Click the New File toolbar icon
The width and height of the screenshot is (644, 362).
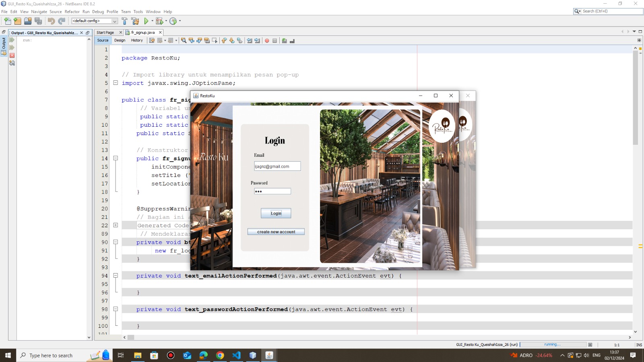8,21
